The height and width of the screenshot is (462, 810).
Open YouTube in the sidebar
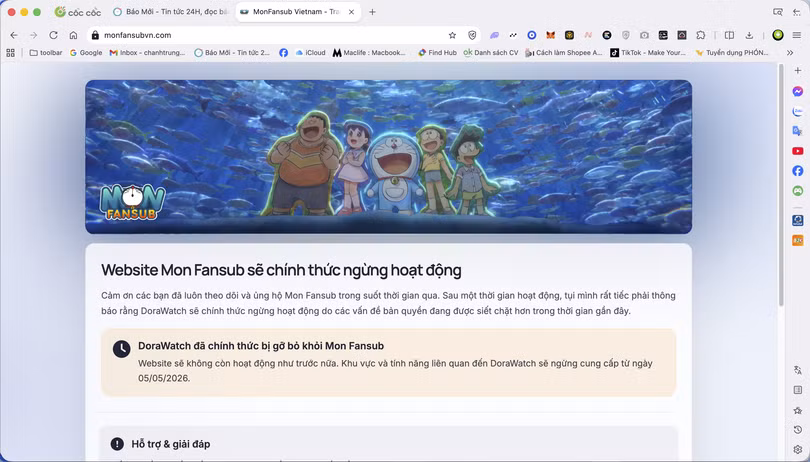pyautogui.click(x=798, y=151)
